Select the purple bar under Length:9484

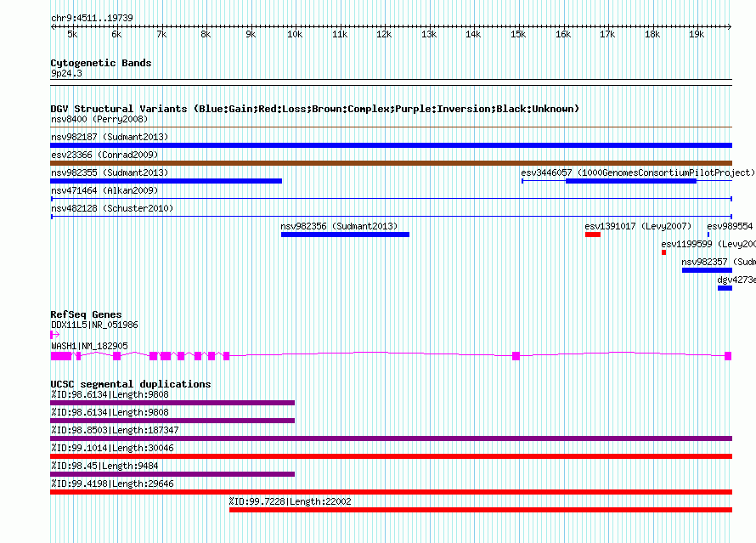click(x=172, y=474)
